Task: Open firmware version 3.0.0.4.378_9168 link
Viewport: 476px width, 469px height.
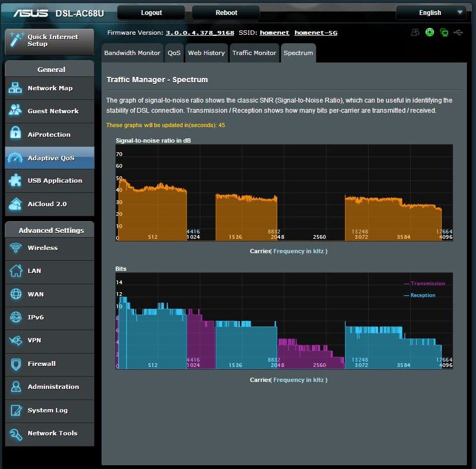Action: click(200, 33)
